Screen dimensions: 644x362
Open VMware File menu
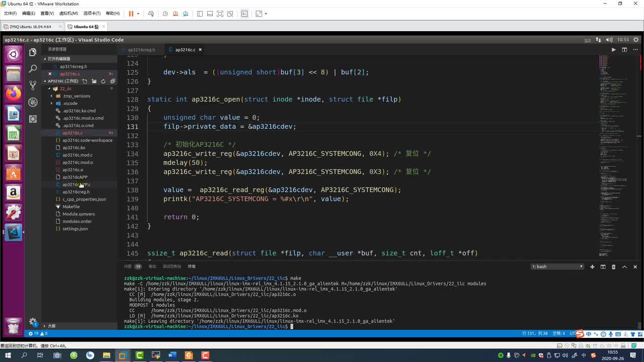(10, 14)
